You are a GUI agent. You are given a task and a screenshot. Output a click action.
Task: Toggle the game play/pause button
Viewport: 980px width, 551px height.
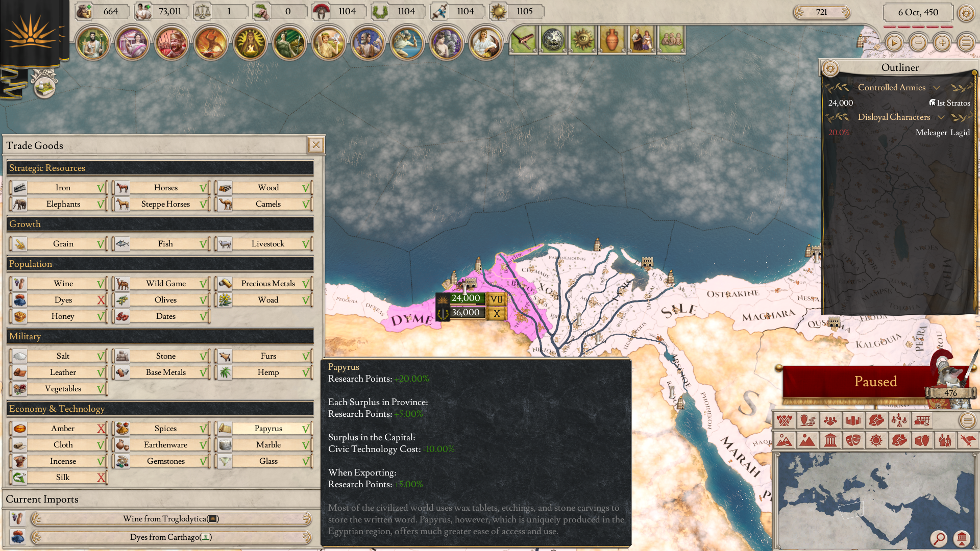894,43
